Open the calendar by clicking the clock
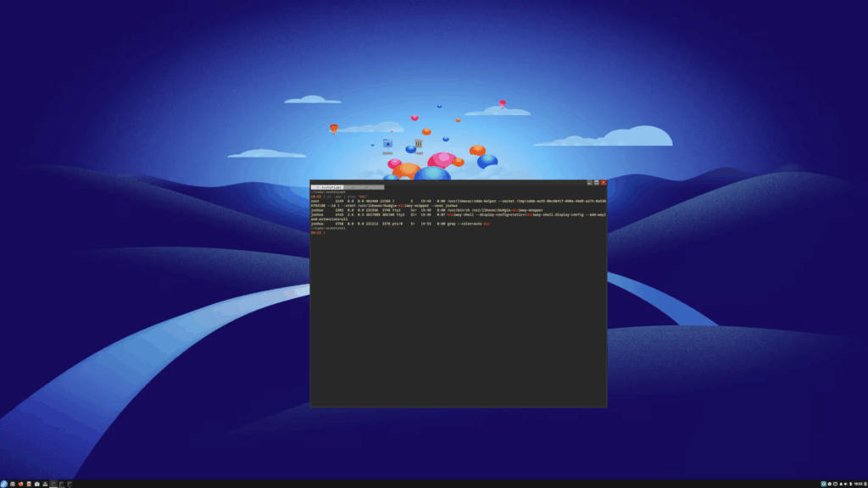The height and width of the screenshot is (488, 868). point(857,483)
